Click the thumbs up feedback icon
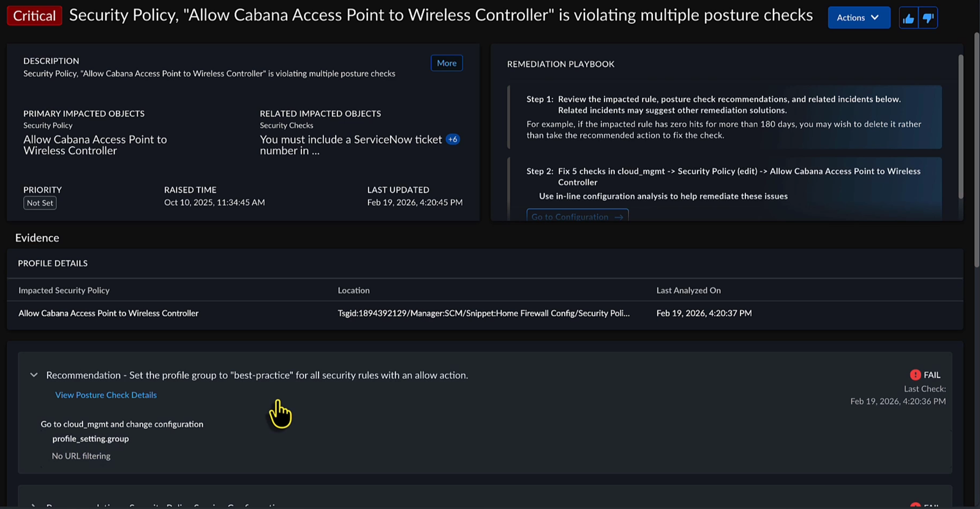Screen dimensions: 980x509 (x=908, y=18)
